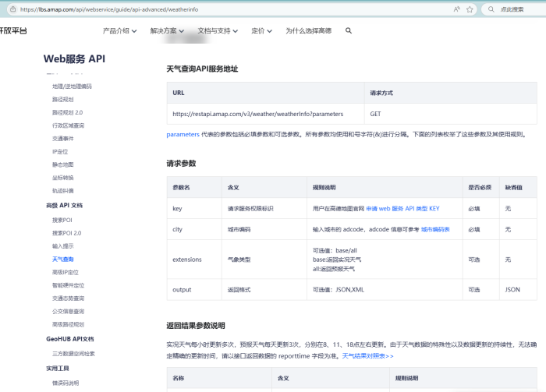The image size is (546, 392).
Task: Select the 实用工具 section heading
Action: click(x=58, y=369)
